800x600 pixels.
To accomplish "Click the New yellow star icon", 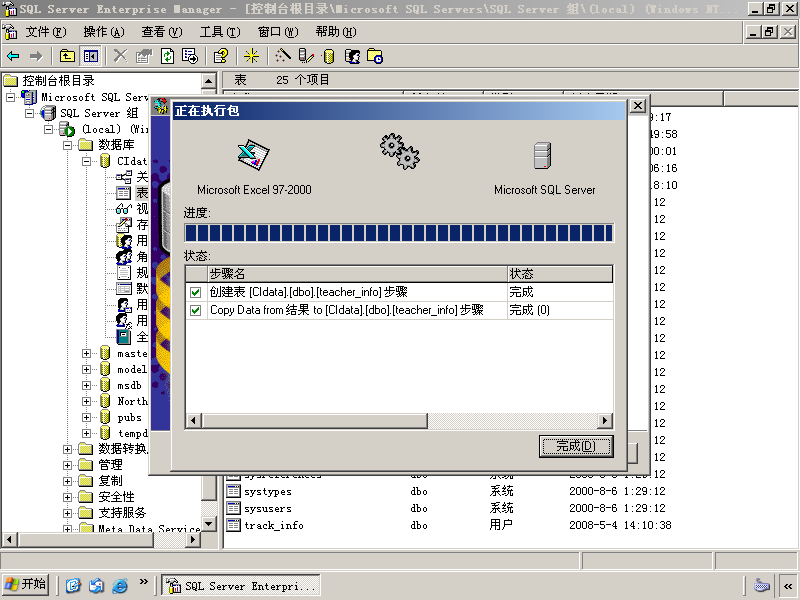I will pyautogui.click(x=251, y=56).
